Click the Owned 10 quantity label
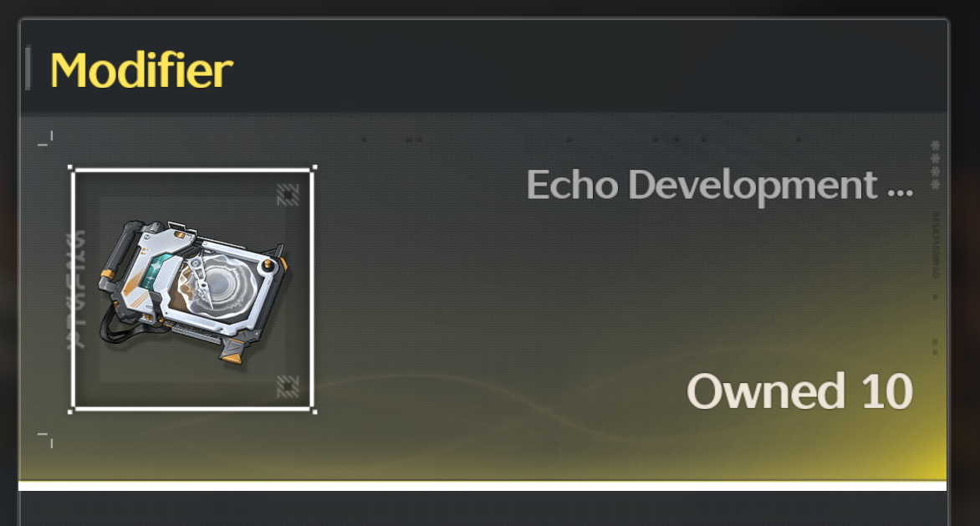The width and height of the screenshot is (980, 526). point(799,391)
